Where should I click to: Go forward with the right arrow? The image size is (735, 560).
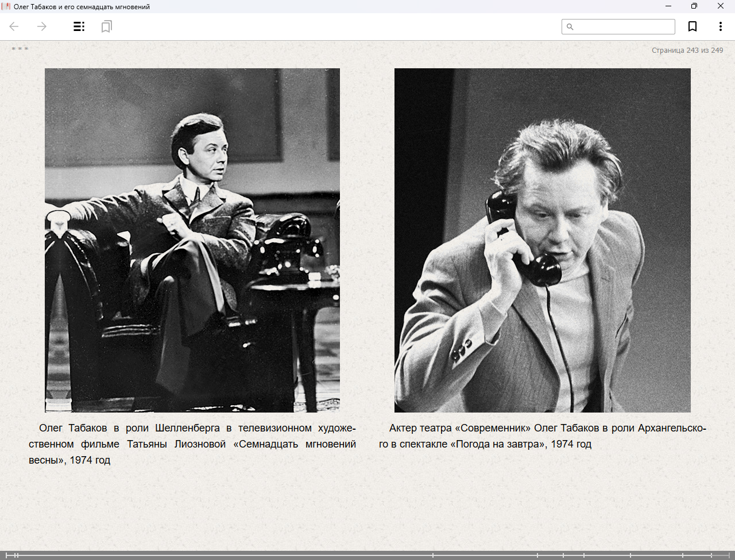[x=42, y=26]
